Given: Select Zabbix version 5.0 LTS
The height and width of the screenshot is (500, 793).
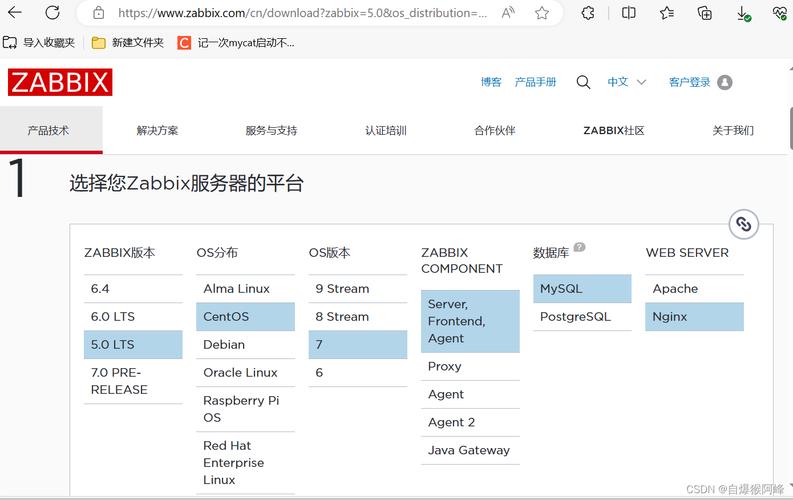Looking at the screenshot, I should (133, 344).
